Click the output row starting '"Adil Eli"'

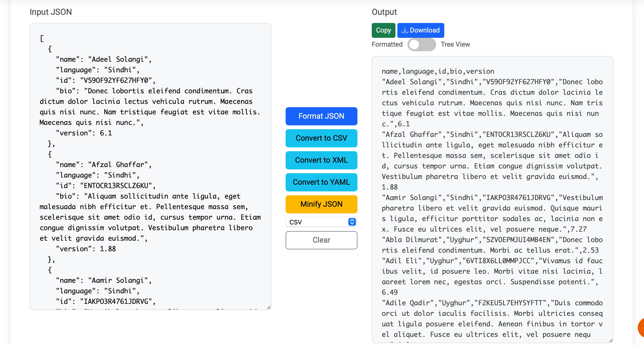492,277
